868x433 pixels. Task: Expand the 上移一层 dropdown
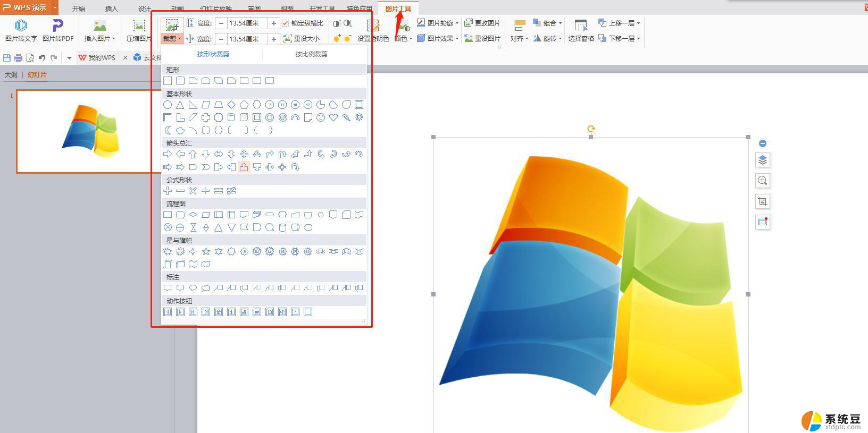[638, 23]
